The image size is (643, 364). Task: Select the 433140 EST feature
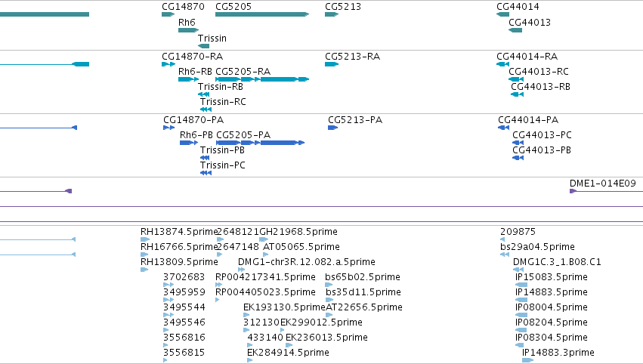250,345
